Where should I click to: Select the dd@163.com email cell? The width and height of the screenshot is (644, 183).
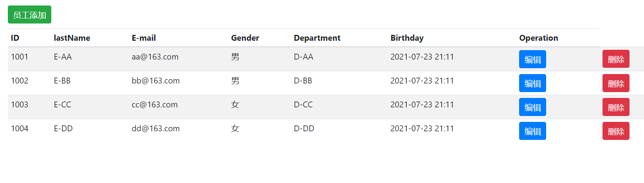tap(156, 129)
